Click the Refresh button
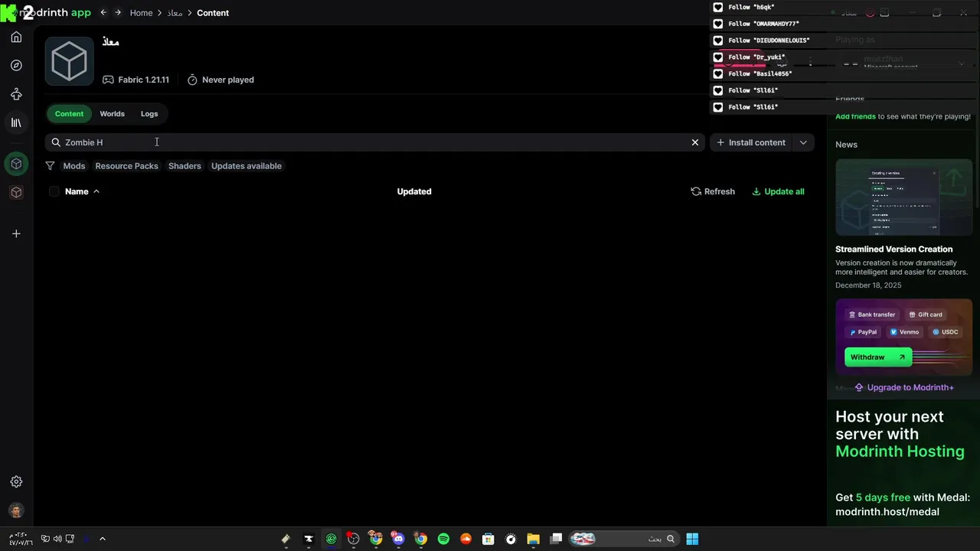Screen dimensions: 980x551 click(713, 191)
